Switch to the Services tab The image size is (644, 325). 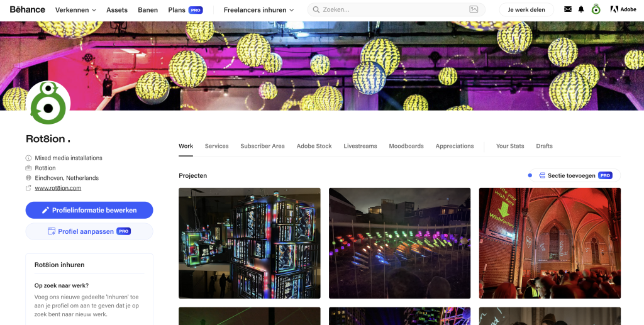click(216, 146)
